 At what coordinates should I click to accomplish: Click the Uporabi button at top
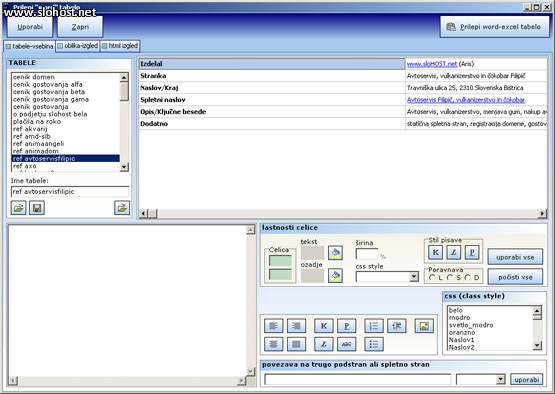coord(30,27)
